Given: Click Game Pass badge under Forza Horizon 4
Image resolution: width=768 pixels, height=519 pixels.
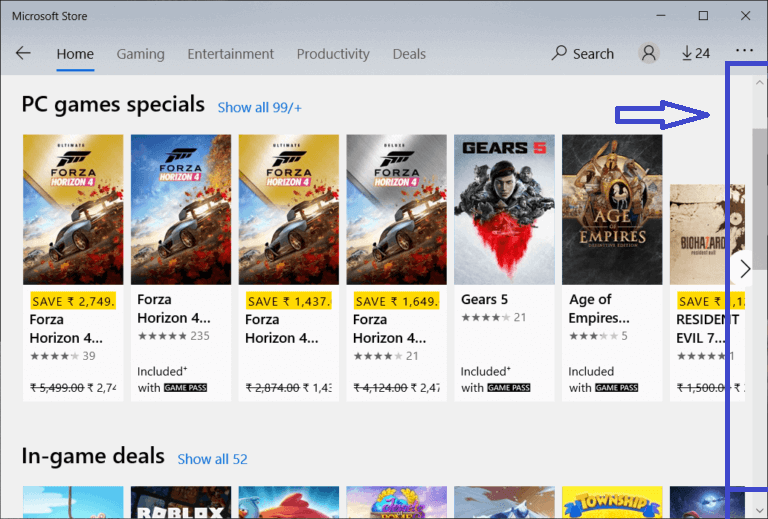Looking at the screenshot, I should tap(186, 388).
